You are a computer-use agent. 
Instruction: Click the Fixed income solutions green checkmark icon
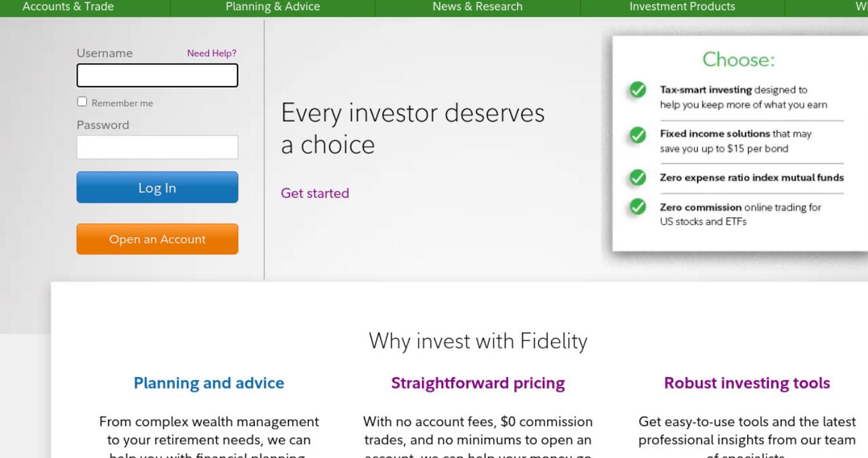click(x=637, y=135)
